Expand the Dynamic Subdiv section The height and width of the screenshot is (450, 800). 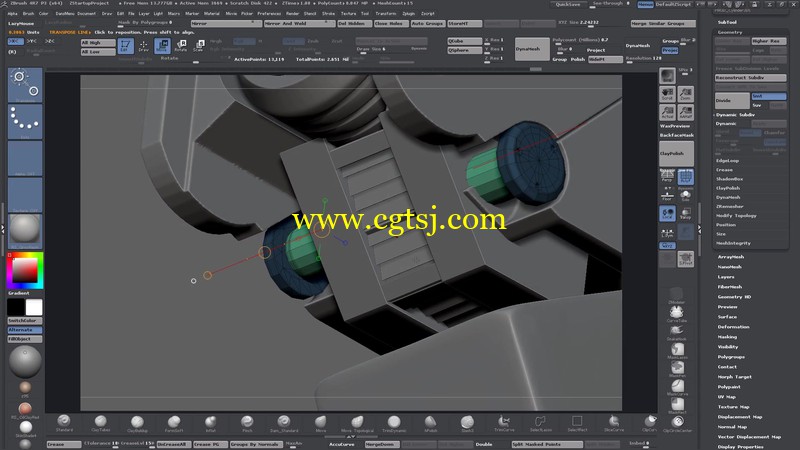(735, 115)
